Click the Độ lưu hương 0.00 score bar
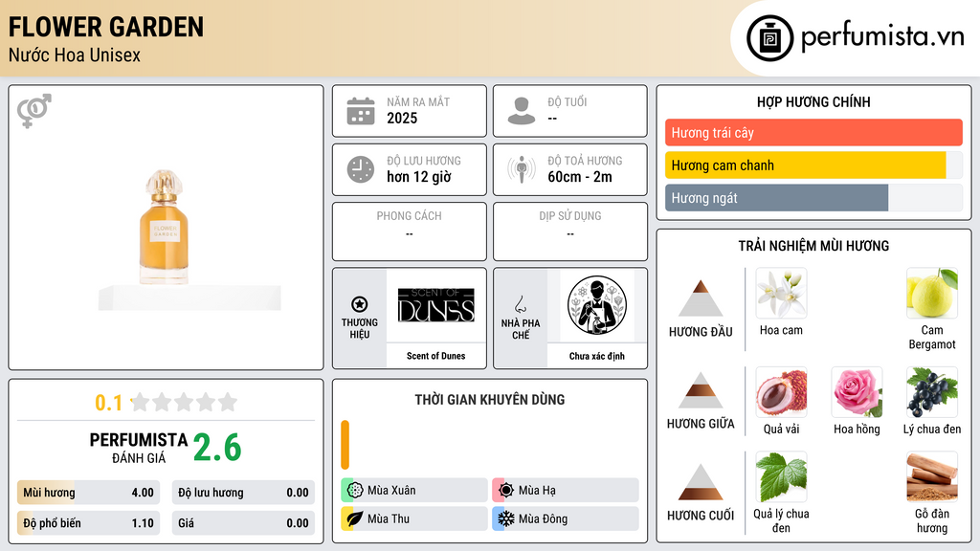 point(243,493)
